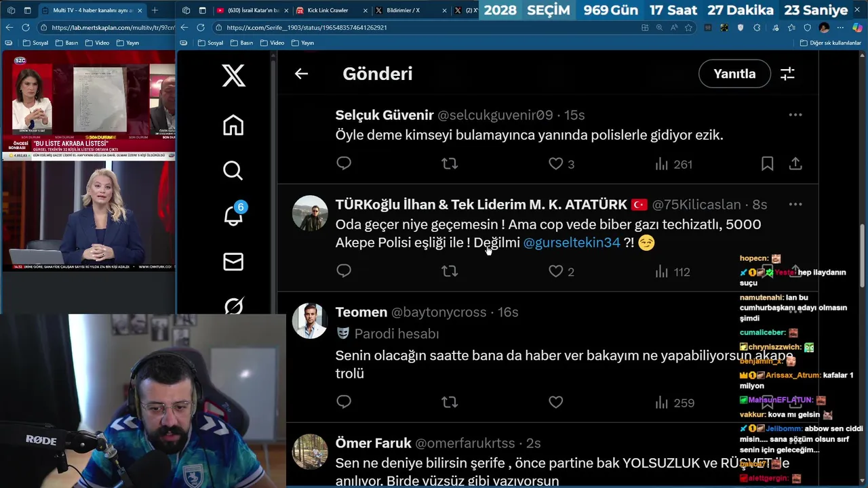Open the browser zoom magnifier icon
The image size is (868, 488).
[659, 28]
